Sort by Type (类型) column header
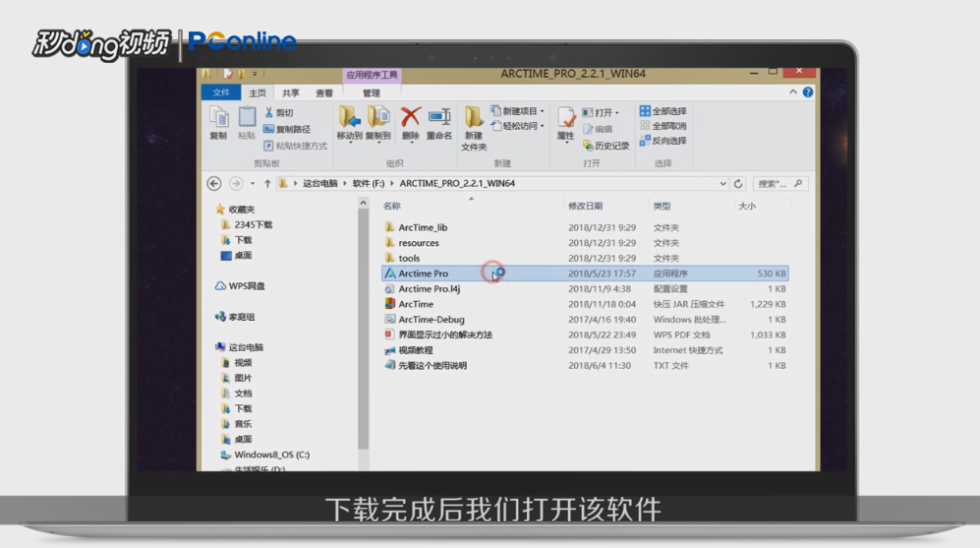980x548 pixels. (662, 206)
